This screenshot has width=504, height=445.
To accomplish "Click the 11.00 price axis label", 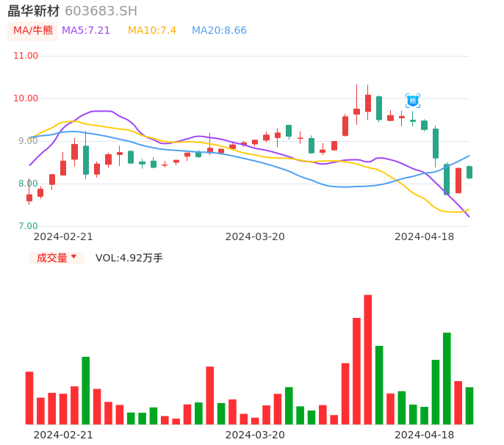I will (26, 56).
